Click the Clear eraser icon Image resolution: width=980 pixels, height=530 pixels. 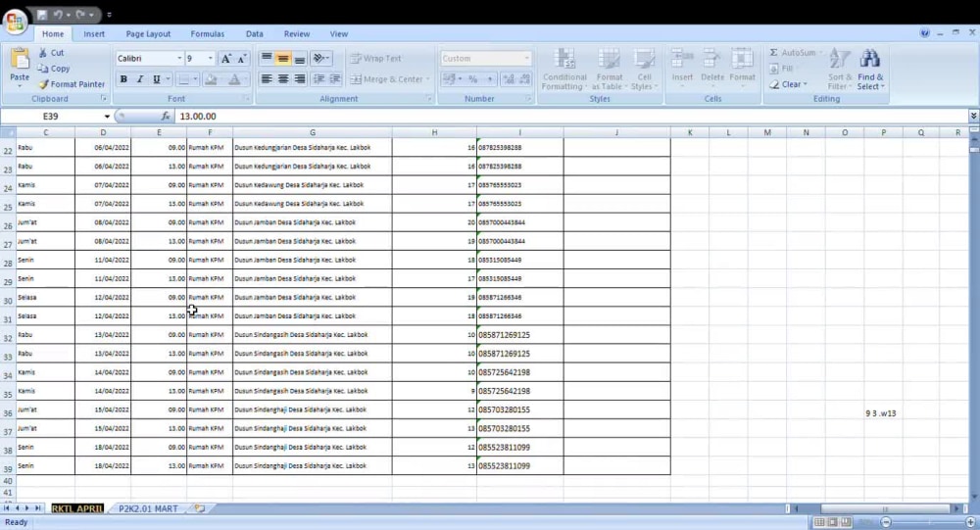click(x=774, y=83)
